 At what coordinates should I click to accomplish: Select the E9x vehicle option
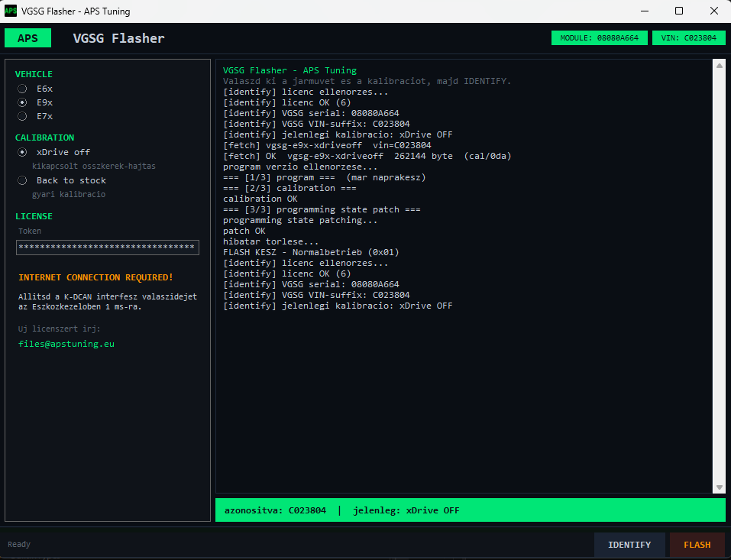(22, 102)
